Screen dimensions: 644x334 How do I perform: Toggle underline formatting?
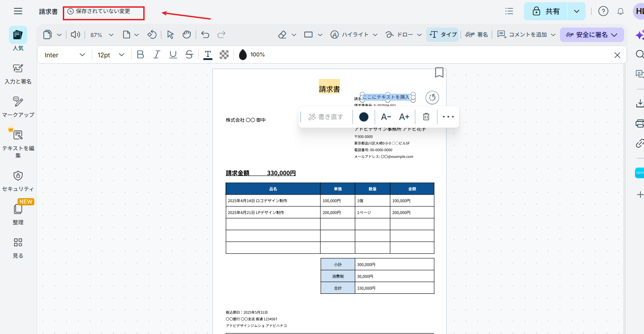(x=173, y=55)
